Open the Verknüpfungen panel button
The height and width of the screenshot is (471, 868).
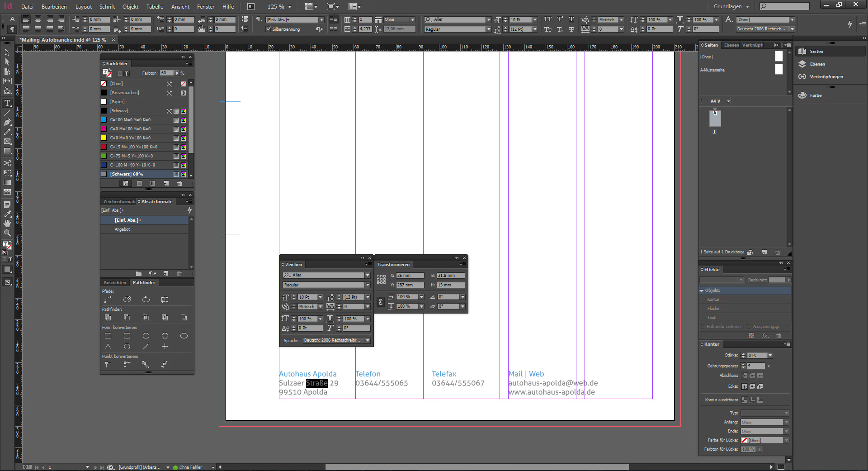pos(826,77)
